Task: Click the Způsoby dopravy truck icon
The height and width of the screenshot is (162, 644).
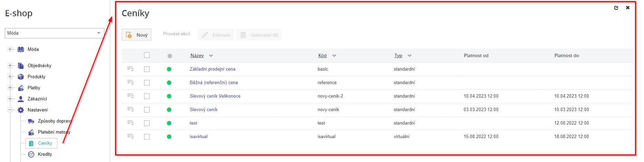Action: 31,121
